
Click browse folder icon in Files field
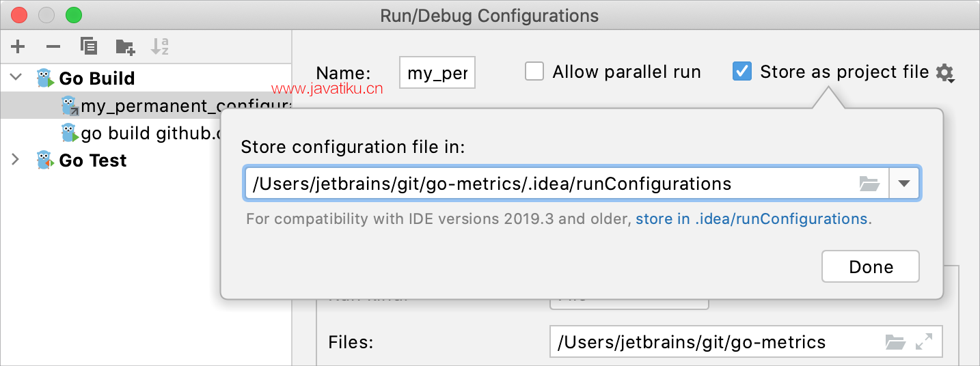pyautogui.click(x=895, y=342)
